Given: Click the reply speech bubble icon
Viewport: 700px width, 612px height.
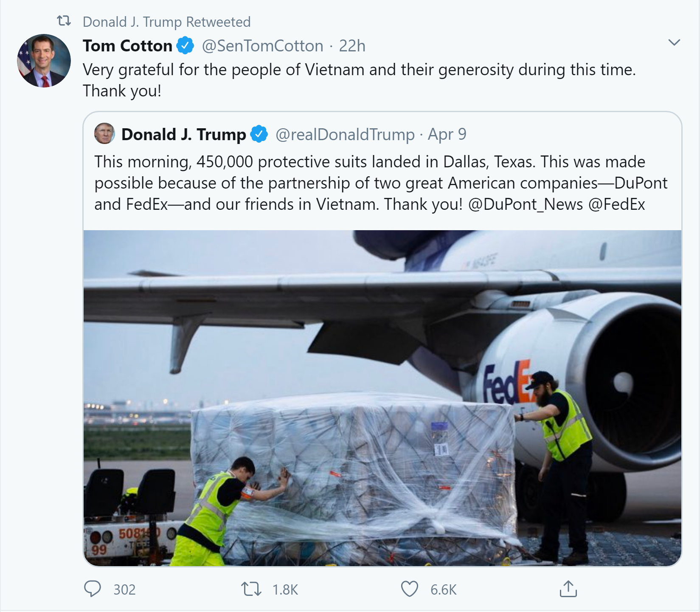Looking at the screenshot, I should (x=93, y=589).
